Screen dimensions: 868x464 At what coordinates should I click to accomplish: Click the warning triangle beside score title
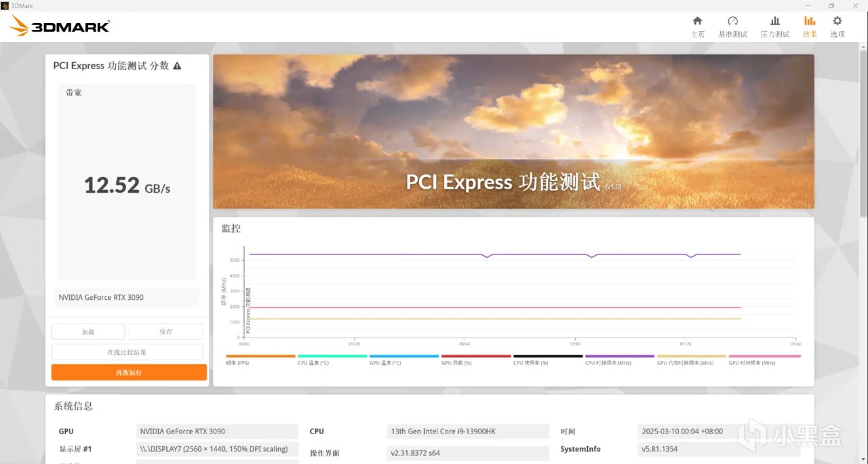point(177,66)
